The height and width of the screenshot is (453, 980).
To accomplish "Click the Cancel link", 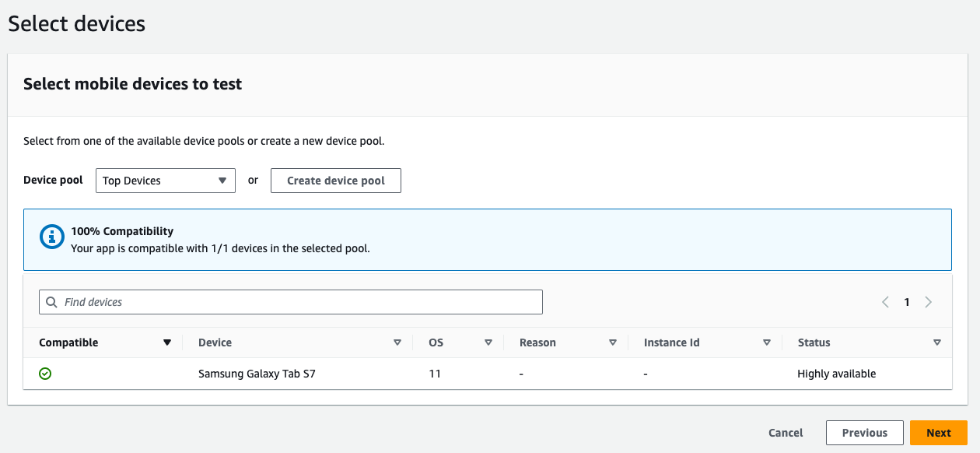I will pyautogui.click(x=785, y=433).
